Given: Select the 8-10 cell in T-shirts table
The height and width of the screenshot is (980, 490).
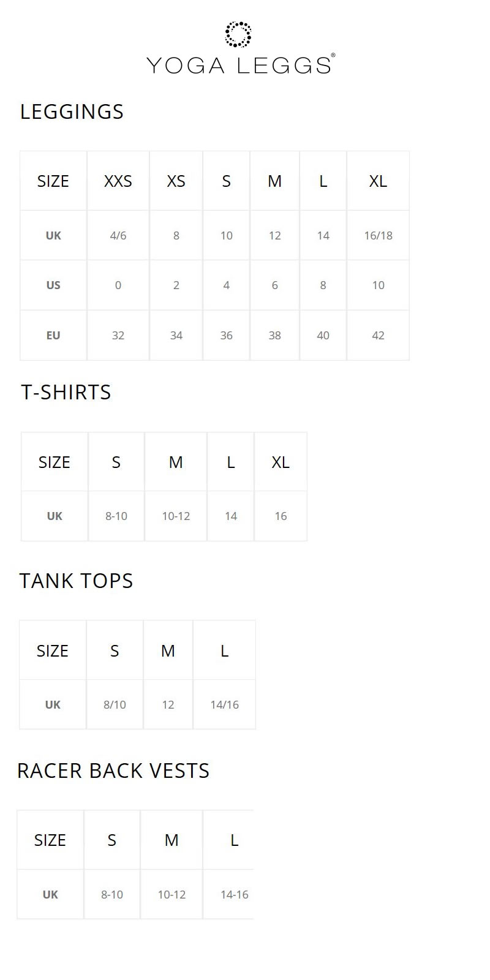Looking at the screenshot, I should tap(116, 516).
